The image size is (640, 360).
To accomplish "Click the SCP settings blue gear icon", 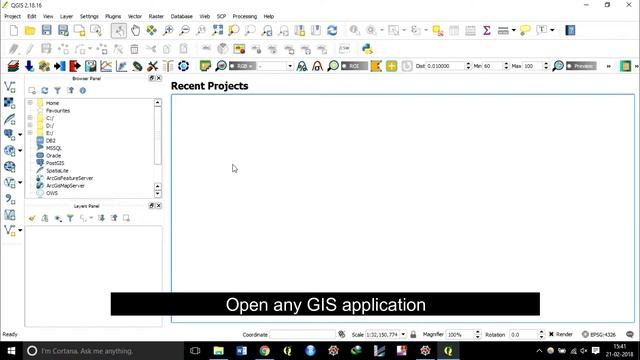I will point(183,66).
